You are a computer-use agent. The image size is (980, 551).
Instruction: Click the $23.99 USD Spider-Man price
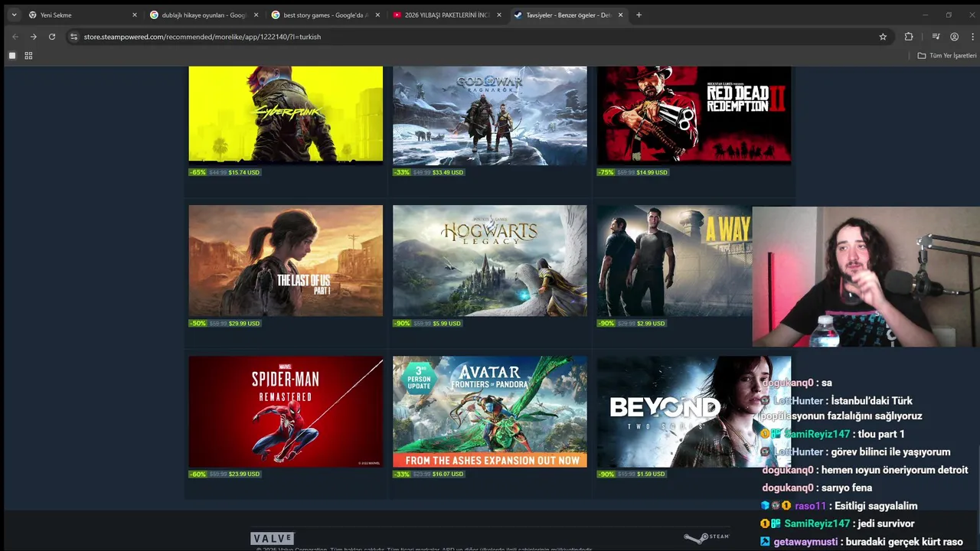[244, 474]
